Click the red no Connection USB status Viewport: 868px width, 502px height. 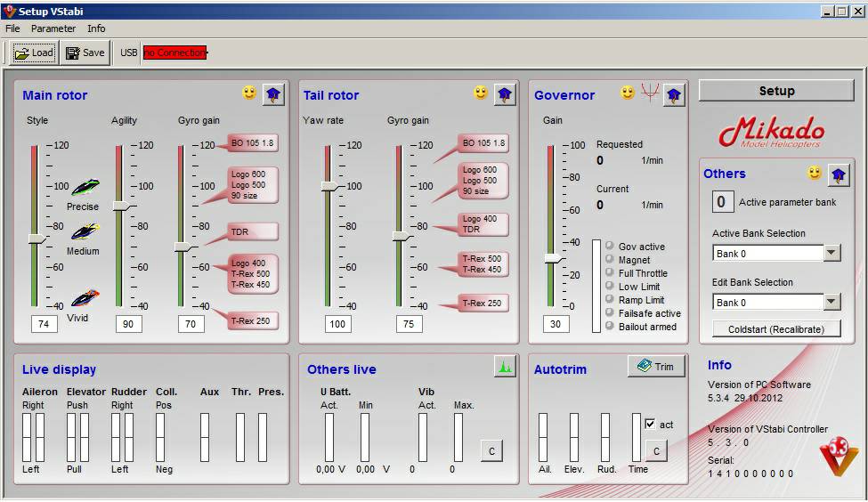(174, 53)
